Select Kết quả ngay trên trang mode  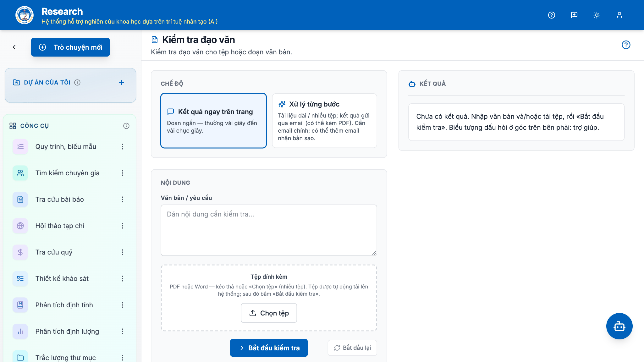214,121
